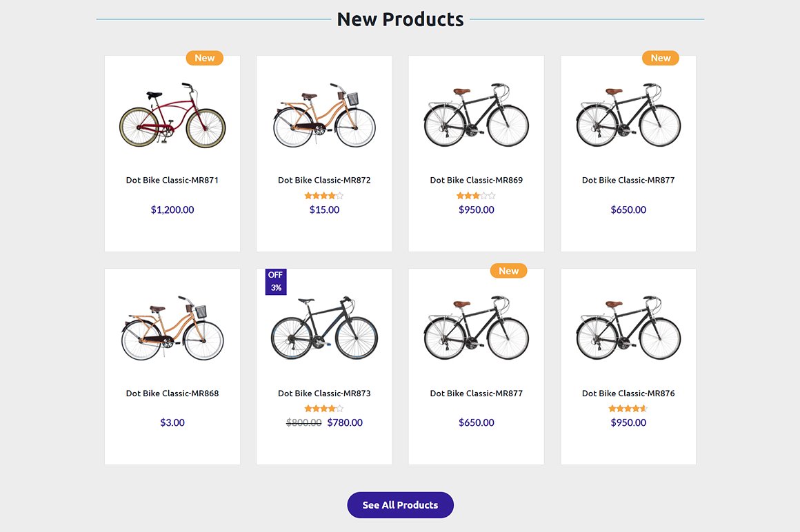The height and width of the screenshot is (532, 800).
Task: Open the Dot Bike Classic-MR872 bike image
Action: (x=324, y=116)
